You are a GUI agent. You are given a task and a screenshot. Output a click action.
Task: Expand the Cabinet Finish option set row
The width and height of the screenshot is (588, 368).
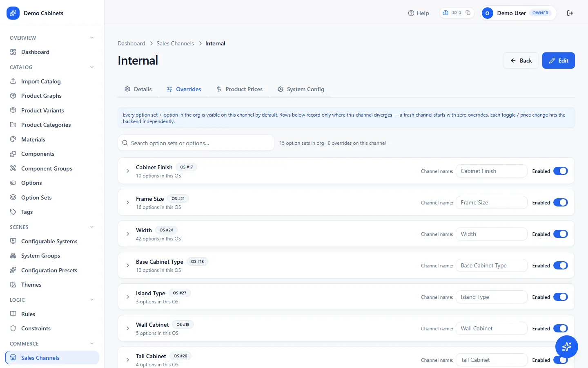(x=128, y=171)
